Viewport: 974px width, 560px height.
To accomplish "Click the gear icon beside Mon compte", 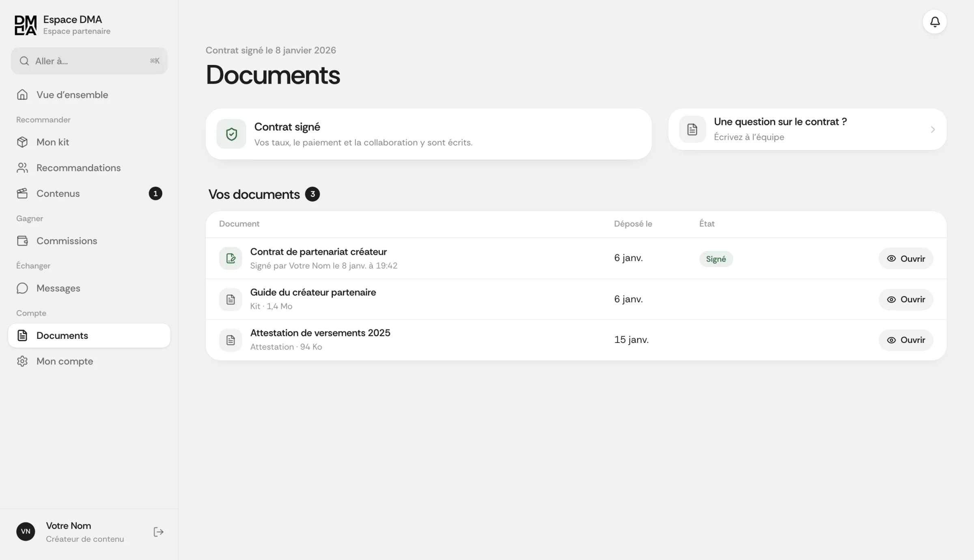I will tap(22, 361).
